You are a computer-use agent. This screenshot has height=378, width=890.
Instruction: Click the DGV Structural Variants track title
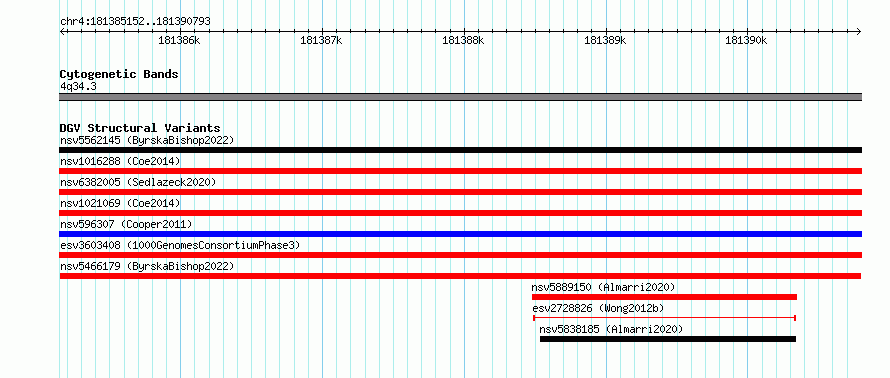point(140,128)
